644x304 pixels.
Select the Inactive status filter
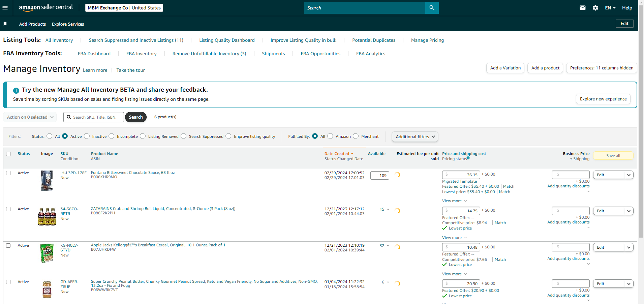87,136
